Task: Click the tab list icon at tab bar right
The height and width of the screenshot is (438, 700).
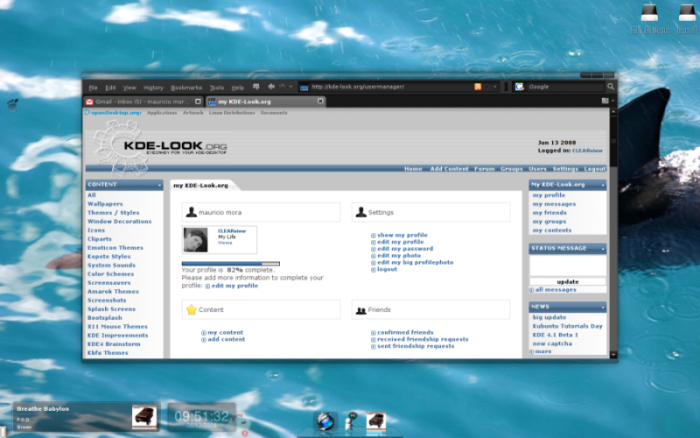Action: (x=605, y=101)
